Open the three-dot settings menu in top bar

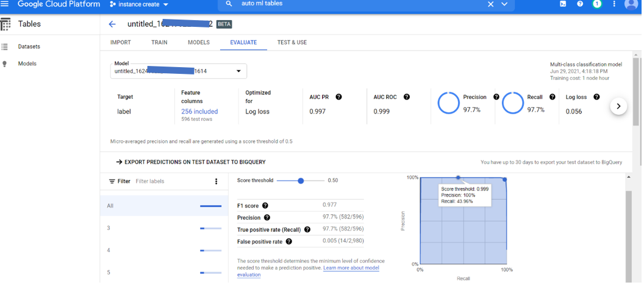pos(614,4)
